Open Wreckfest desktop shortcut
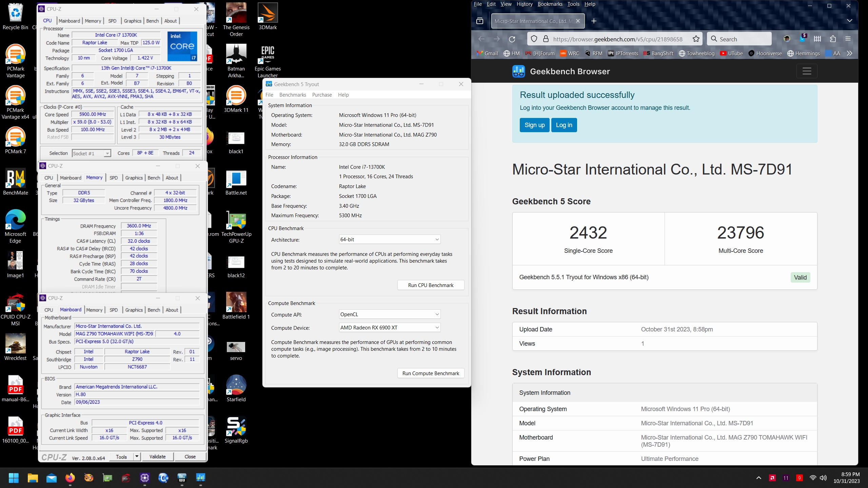The height and width of the screenshot is (488, 868). 15,347
